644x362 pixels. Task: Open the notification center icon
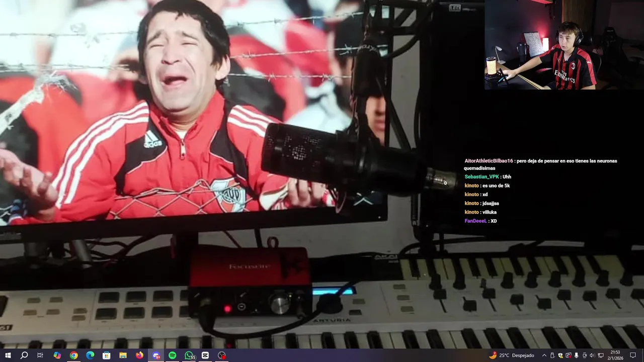coord(633,355)
